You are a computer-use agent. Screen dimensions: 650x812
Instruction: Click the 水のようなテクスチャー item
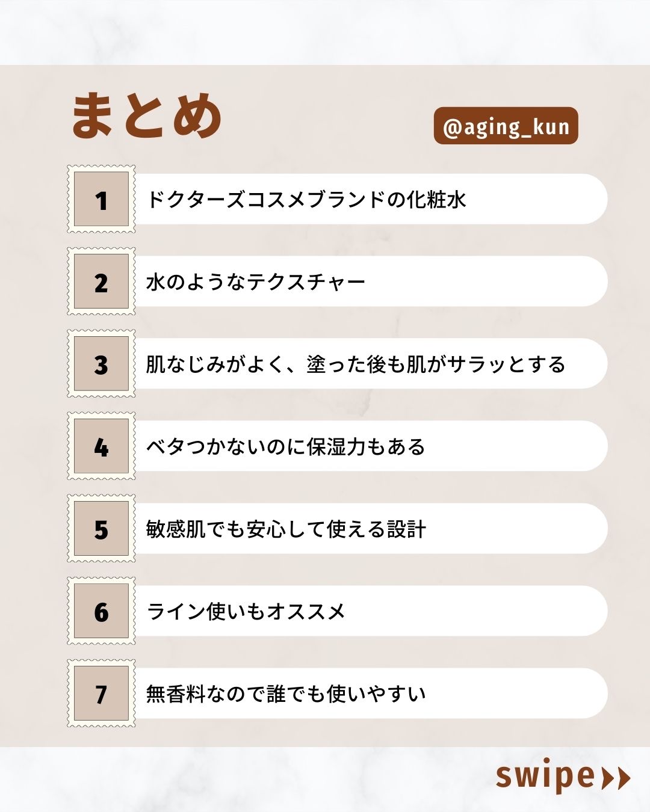(x=256, y=282)
